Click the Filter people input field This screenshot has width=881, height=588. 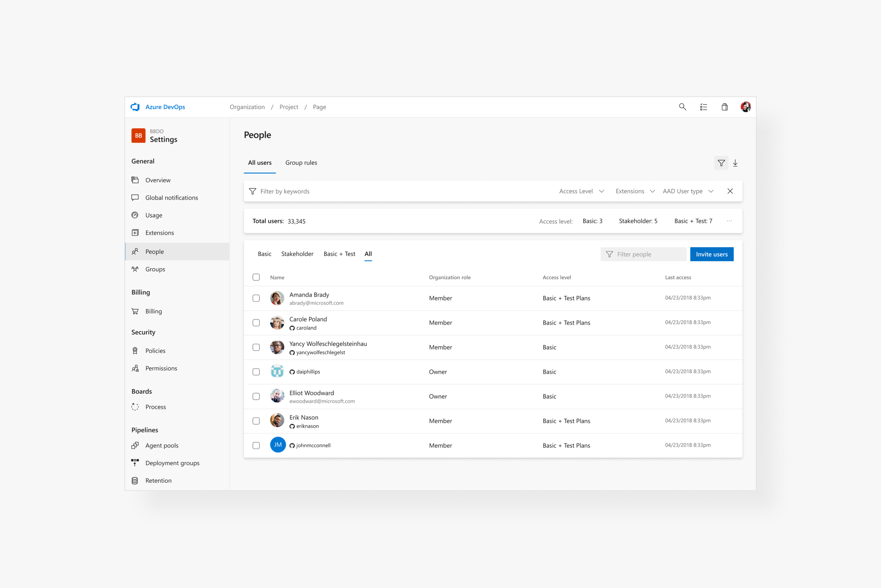643,254
